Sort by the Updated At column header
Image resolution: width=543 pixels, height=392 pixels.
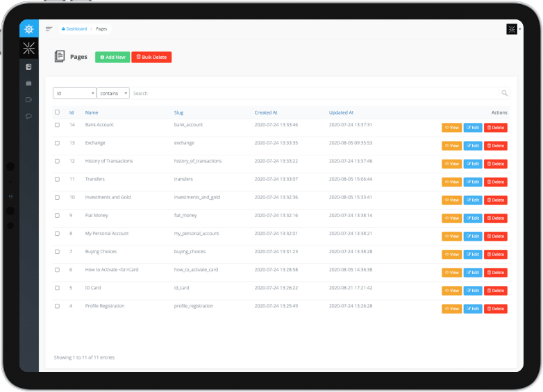coord(341,112)
